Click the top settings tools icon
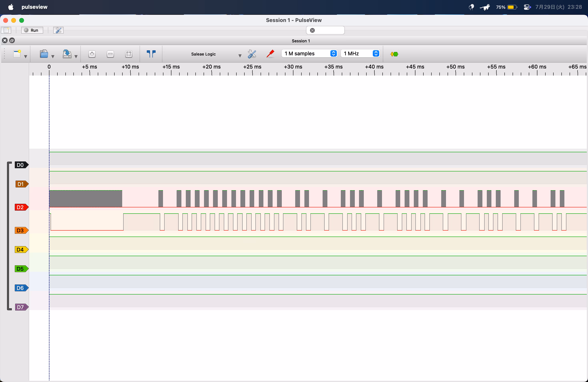This screenshot has width=588, height=382. click(x=59, y=30)
